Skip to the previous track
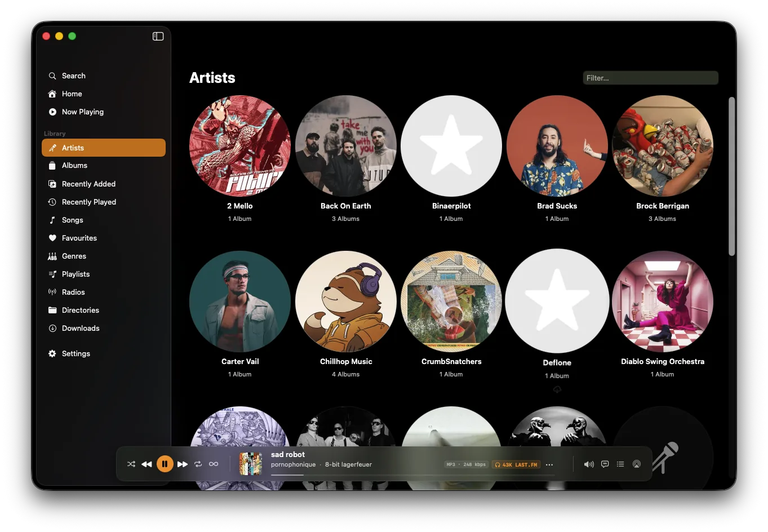Screen dimensions: 768x532 pos(147,464)
